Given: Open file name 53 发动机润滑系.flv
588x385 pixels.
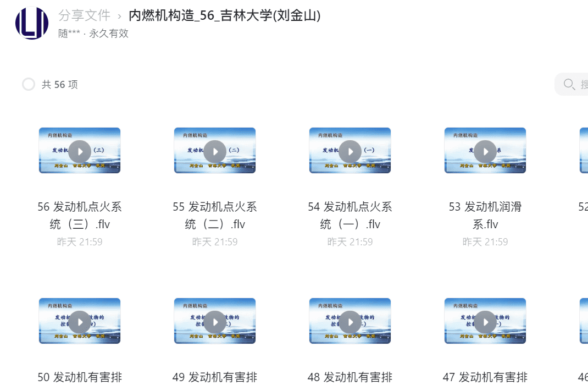Looking at the screenshot, I should 485,216.
